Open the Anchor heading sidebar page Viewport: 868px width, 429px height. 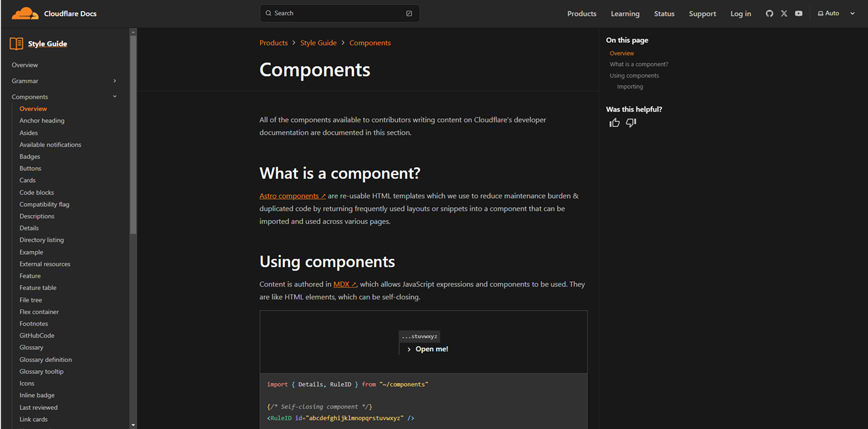click(42, 120)
